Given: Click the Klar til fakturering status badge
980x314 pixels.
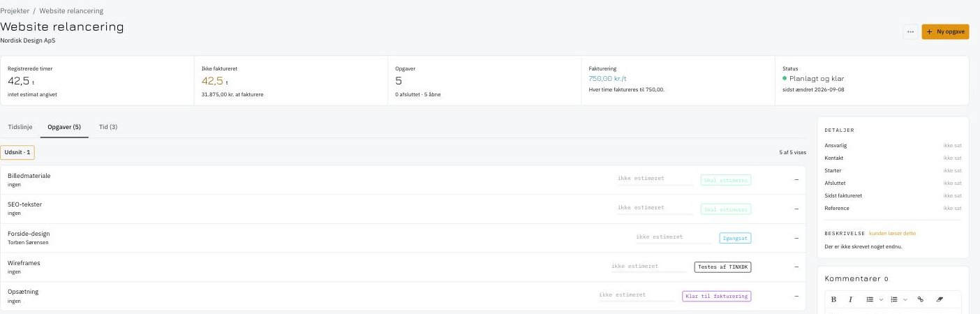Looking at the screenshot, I should point(717,296).
